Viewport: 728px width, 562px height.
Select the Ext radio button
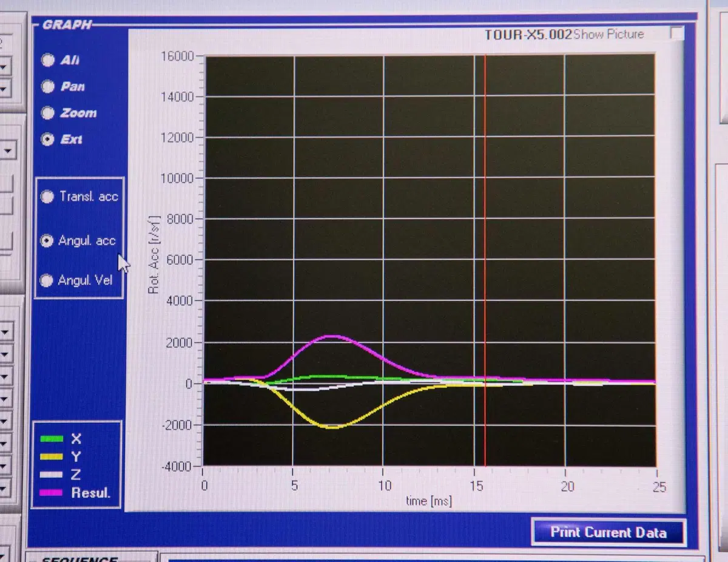[x=48, y=139]
